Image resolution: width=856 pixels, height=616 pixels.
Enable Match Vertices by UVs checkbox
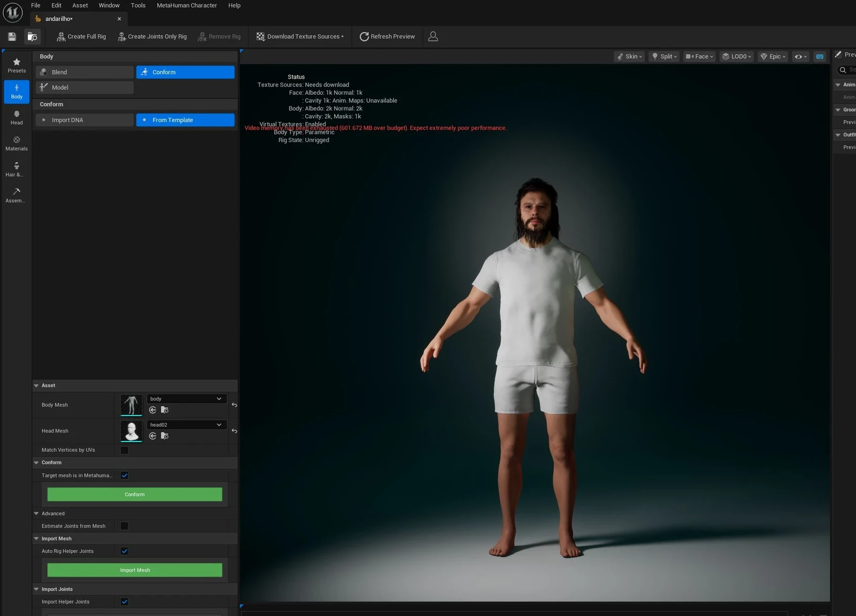click(124, 450)
